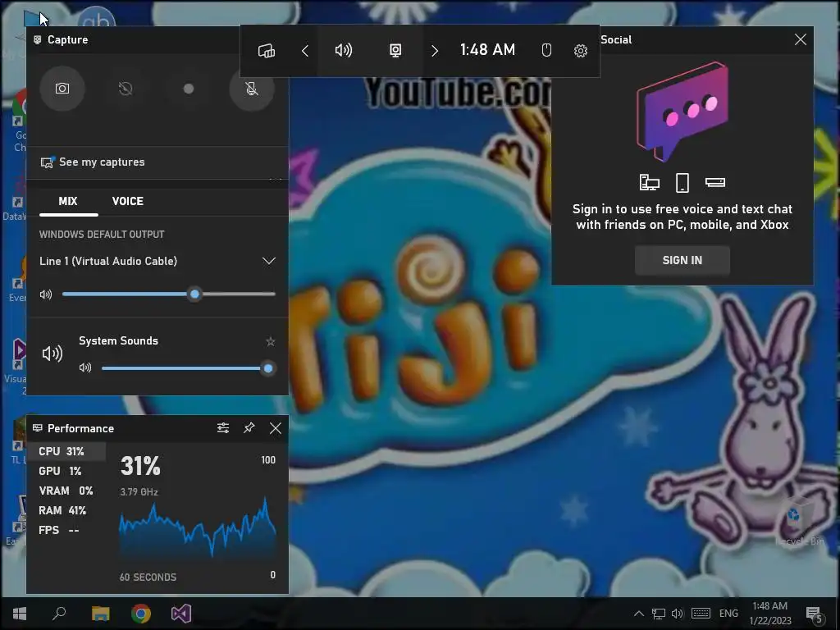Toggle the Audio widget in Game Bar
Viewport: 840px width, 630px height.
click(x=344, y=51)
